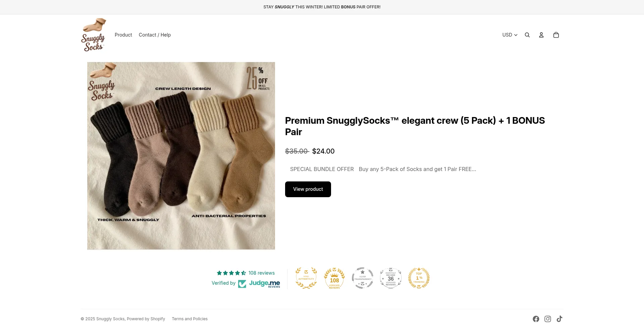This screenshot has width=644, height=333.
Task: Open the Product menu item
Action: coord(123,35)
